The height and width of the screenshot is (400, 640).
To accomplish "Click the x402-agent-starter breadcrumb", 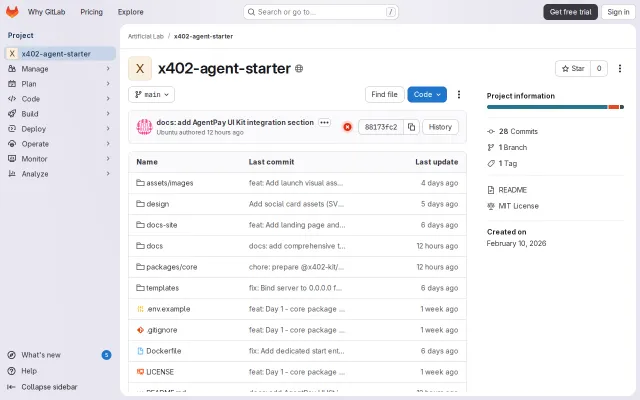I will 203,36.
